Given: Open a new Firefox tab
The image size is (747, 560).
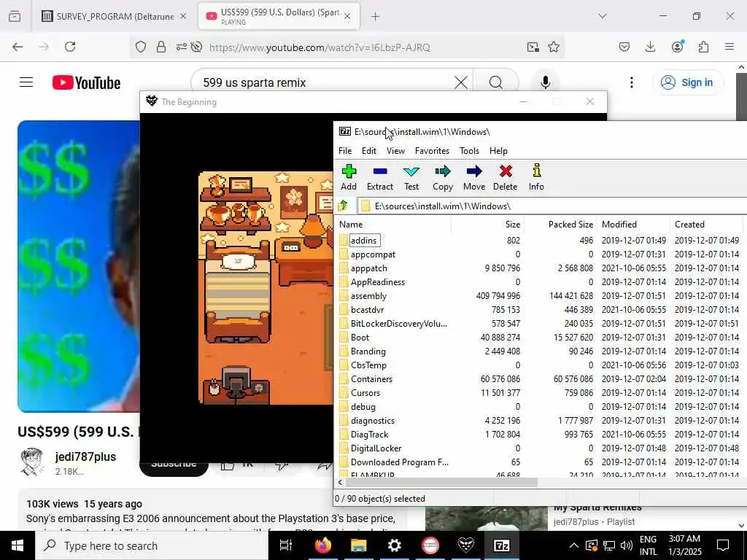Looking at the screenshot, I should (x=376, y=17).
